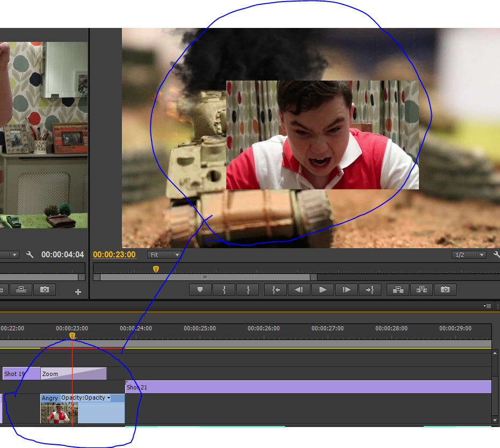This screenshot has height=448, width=500.
Task: Export frame from Source monitor camera icon
Action: (45, 290)
